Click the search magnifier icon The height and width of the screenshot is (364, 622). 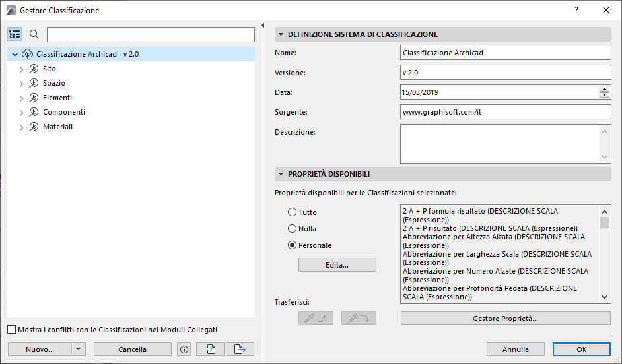point(34,34)
